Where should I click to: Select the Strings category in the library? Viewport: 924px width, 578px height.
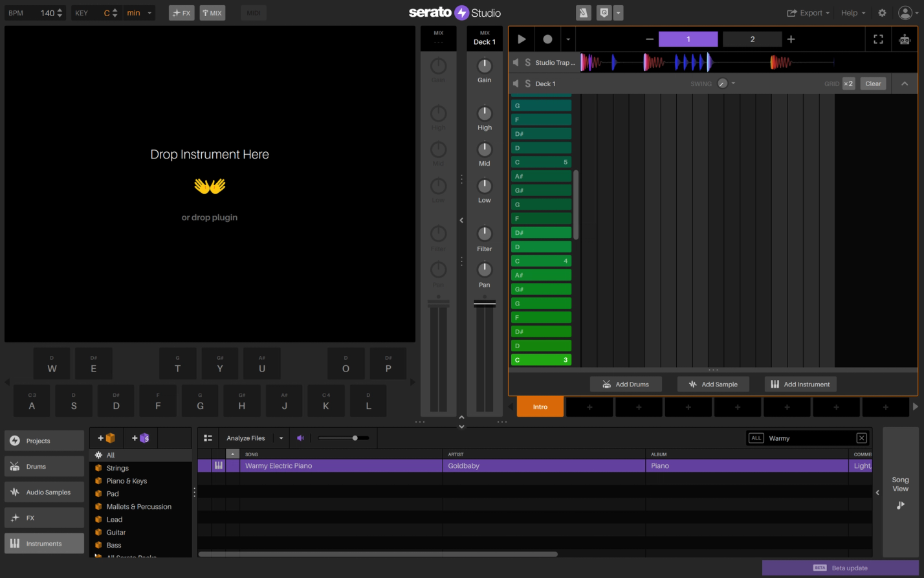coord(118,468)
